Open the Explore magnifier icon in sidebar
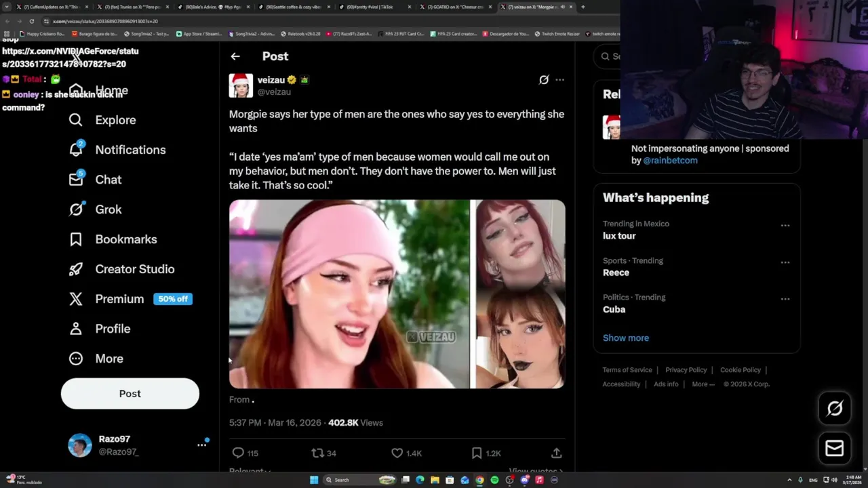The width and height of the screenshot is (868, 488). pyautogui.click(x=75, y=120)
